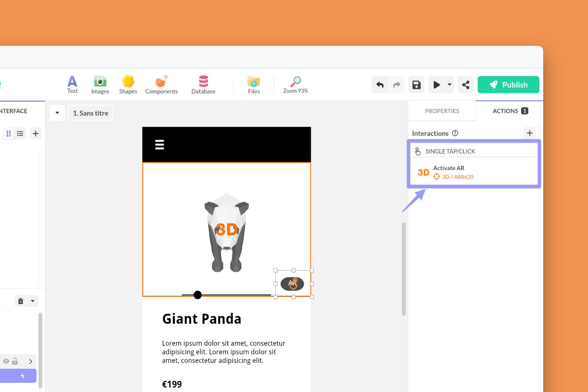This screenshot has height=392, width=588.
Task: Open the Database panel
Action: pyautogui.click(x=203, y=84)
